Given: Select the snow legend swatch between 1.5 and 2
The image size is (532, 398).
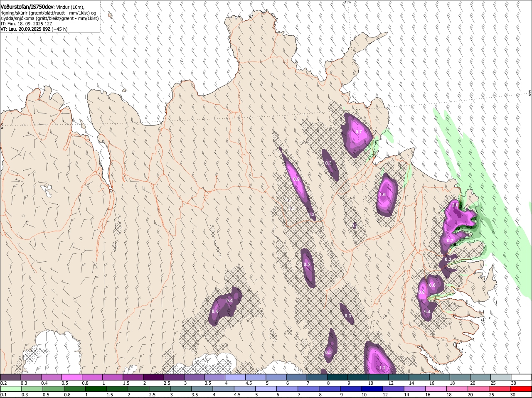Looking at the screenshot, I should click(x=133, y=377).
